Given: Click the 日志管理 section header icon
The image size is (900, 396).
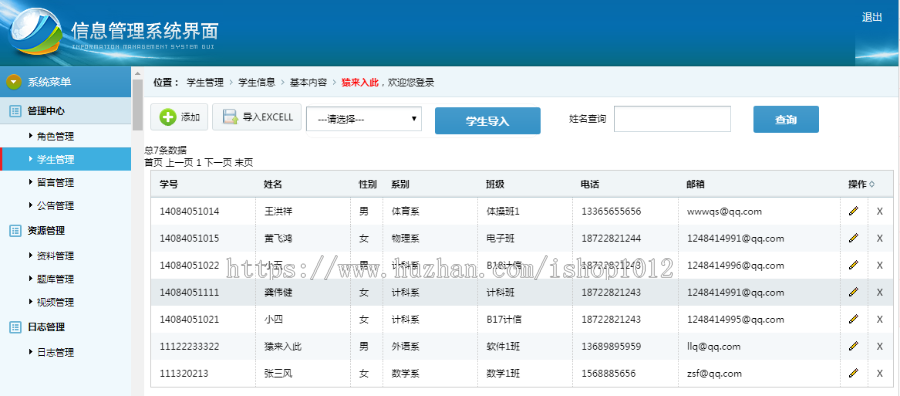Looking at the screenshot, I should click(x=15, y=327).
